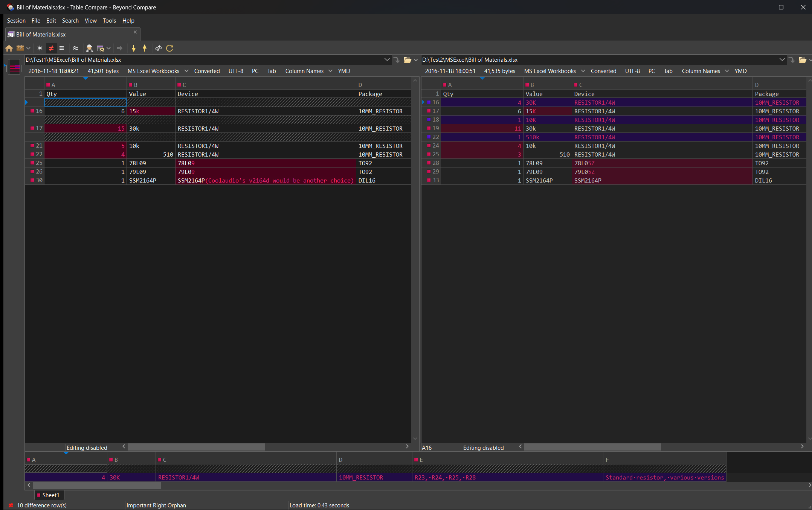Viewport: 812px width, 510px height.
Task: Select right row 22 value 510k
Action: click(x=548, y=137)
